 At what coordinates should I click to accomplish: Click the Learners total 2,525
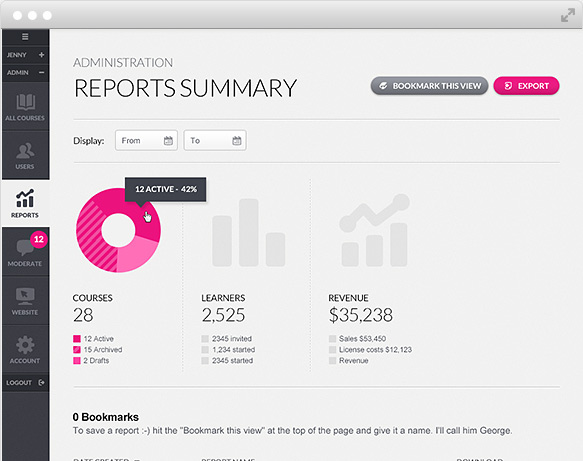[223, 315]
